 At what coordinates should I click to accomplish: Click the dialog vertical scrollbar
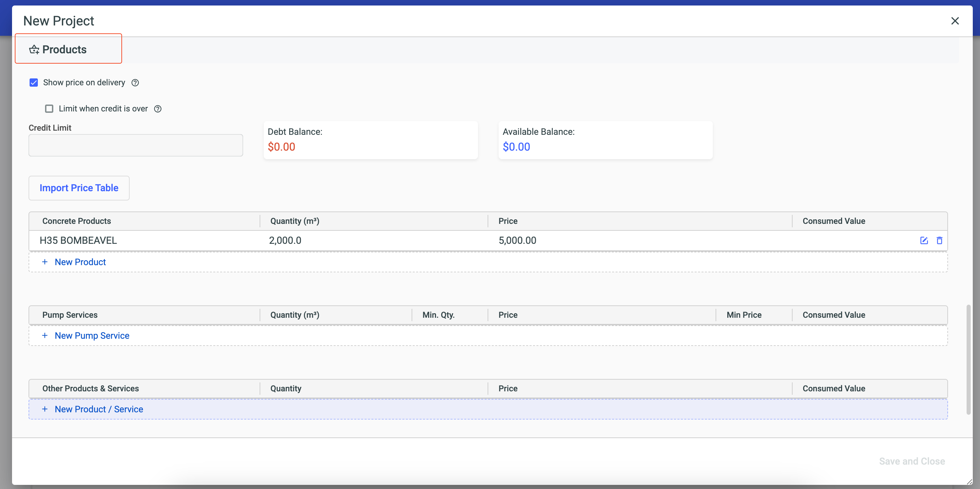[968, 359]
